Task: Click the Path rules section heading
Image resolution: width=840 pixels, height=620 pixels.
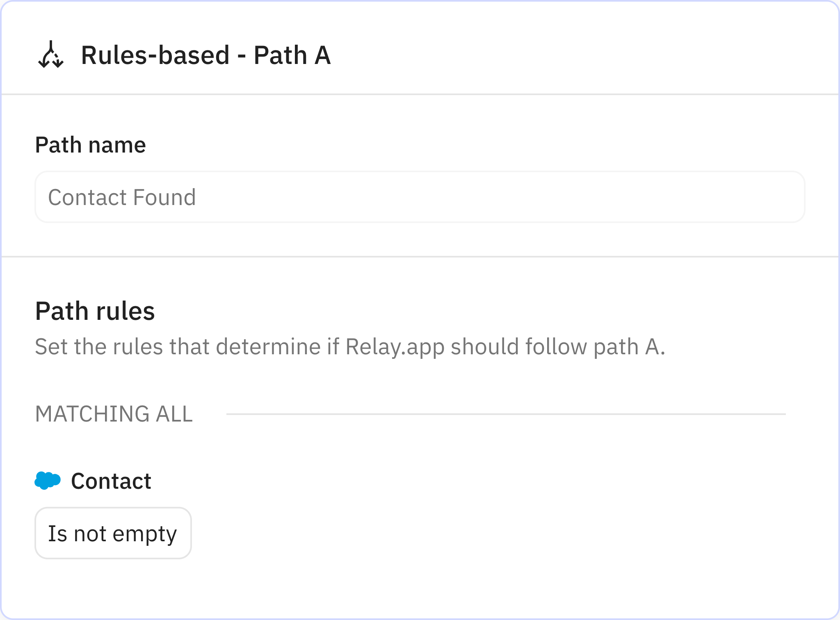Action: click(95, 311)
